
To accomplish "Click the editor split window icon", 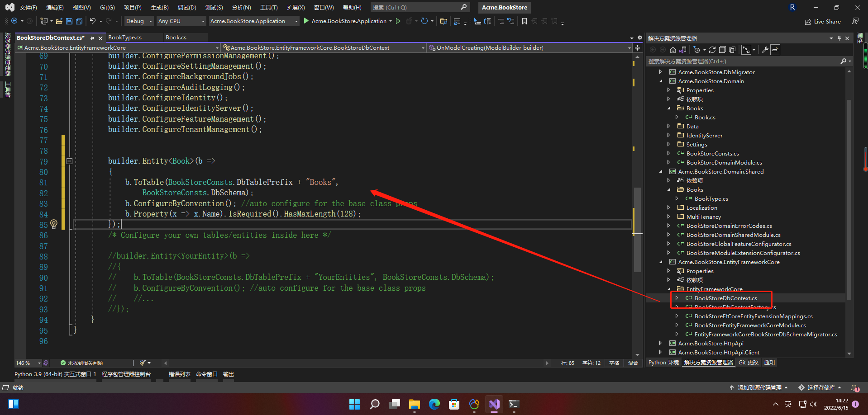I will click(x=637, y=47).
